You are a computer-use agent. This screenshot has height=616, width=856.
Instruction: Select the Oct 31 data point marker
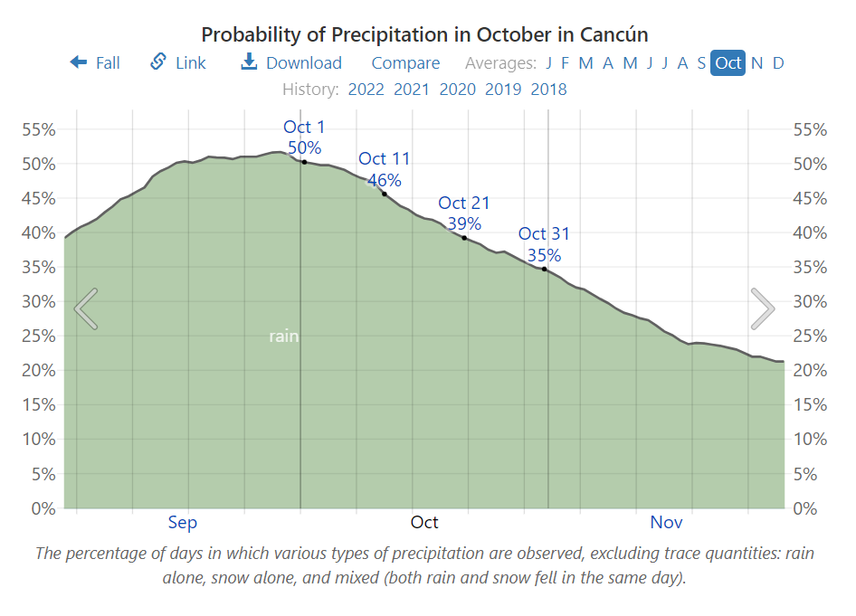pyautogui.click(x=544, y=268)
